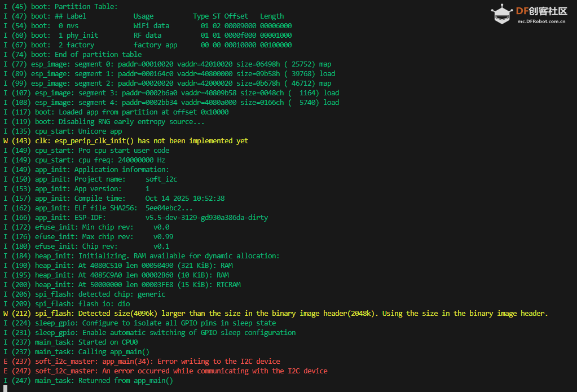This screenshot has width=577, height=392.
Task: Select the spi_flash detected size warning line
Action: pos(276,314)
